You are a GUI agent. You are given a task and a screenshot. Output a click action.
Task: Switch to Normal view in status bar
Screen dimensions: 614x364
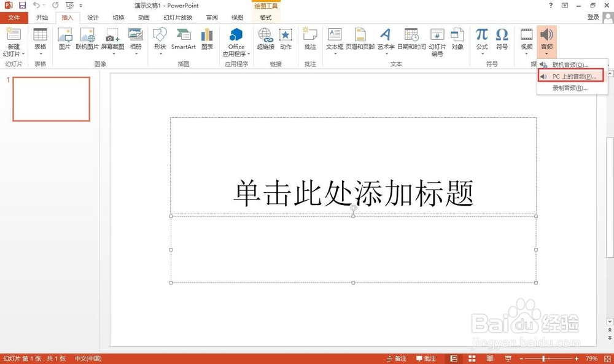(x=454, y=358)
